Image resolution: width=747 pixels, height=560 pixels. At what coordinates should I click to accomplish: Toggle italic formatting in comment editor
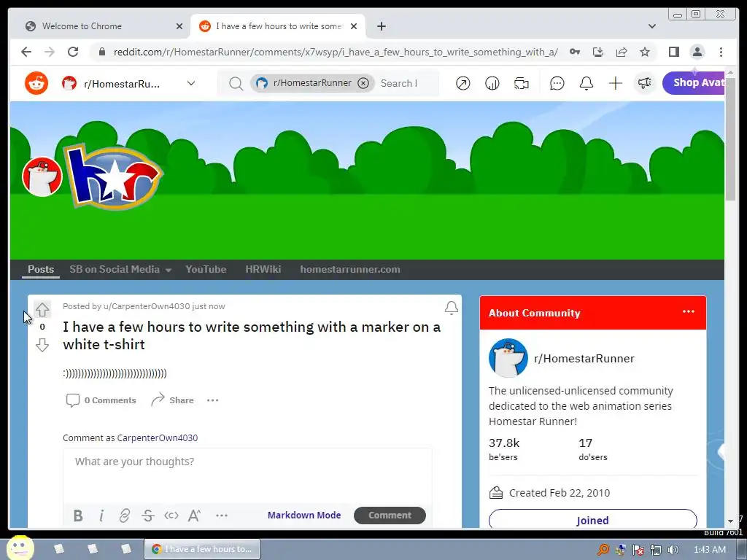pos(101,516)
